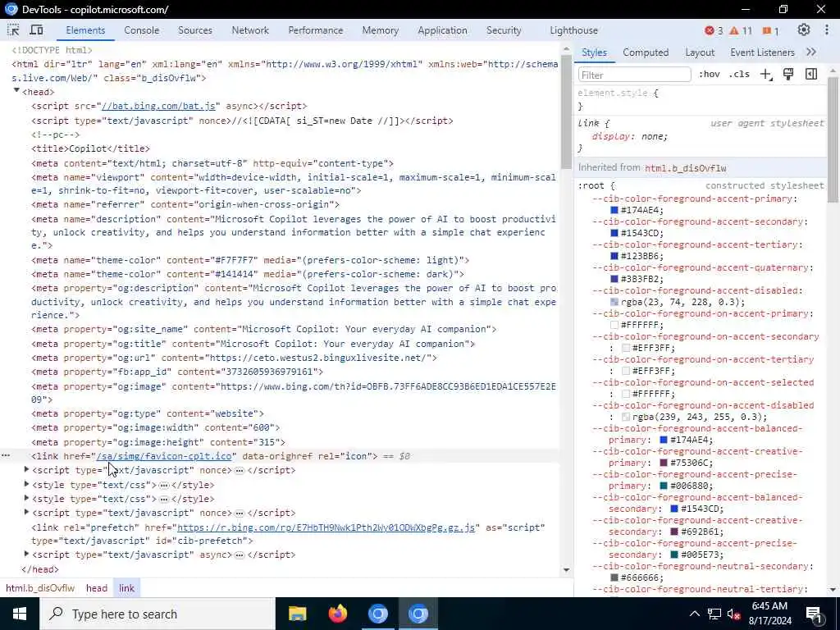Click html.b_disOvflw in Inherited from header
840x630 pixels.
[685, 168]
